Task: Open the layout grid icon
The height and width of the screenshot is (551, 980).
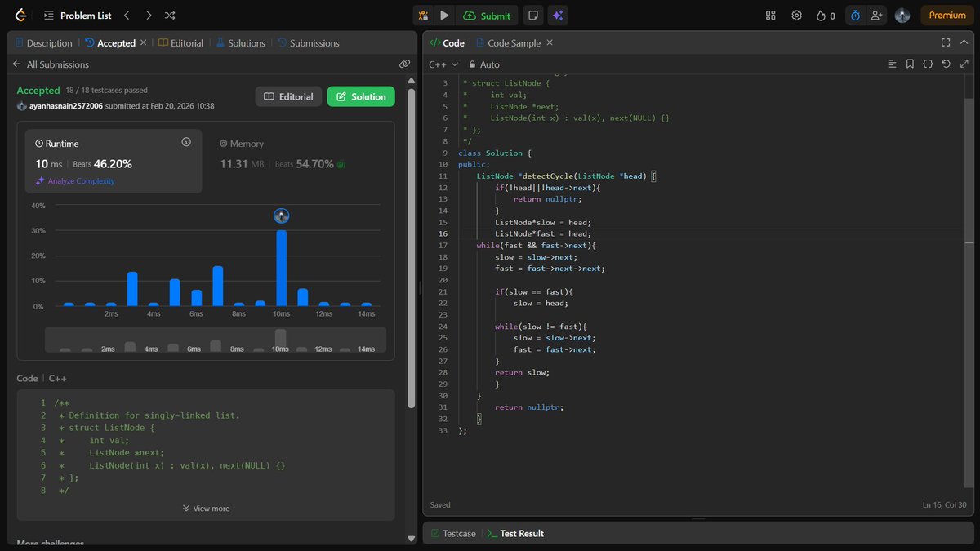Action: [x=771, y=16]
